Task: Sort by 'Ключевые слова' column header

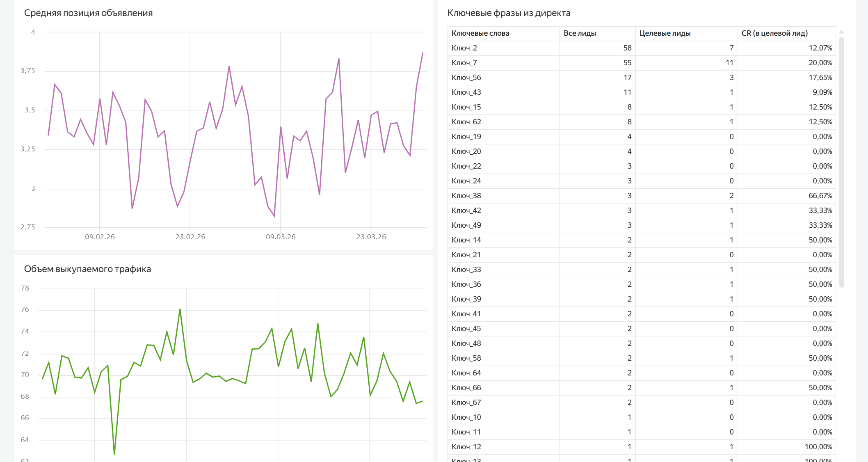Action: point(480,33)
